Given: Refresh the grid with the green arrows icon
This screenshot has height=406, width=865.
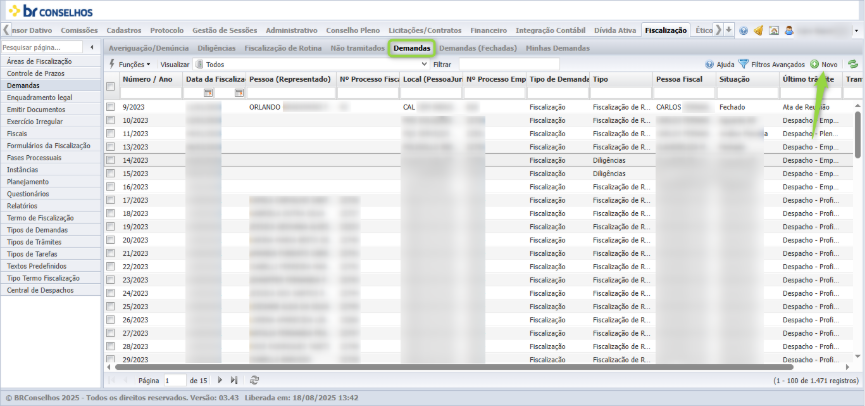Looking at the screenshot, I should pos(853,65).
